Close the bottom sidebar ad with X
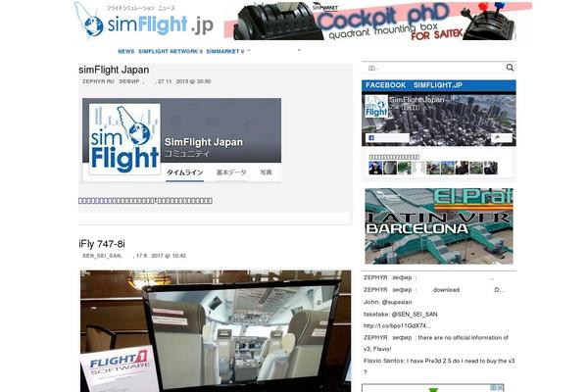Screen dimensions: 588x392 [x=500, y=387]
